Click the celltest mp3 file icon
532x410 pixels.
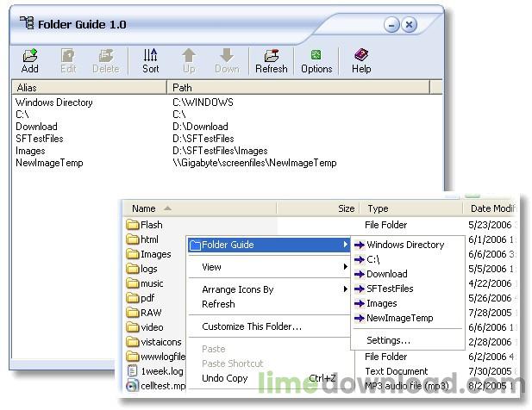pyautogui.click(x=132, y=386)
